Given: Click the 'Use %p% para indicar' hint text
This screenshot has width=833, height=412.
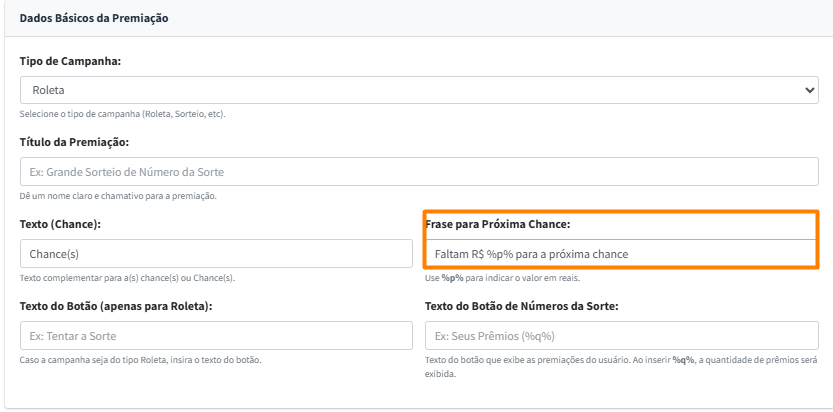Looking at the screenshot, I should (x=505, y=277).
